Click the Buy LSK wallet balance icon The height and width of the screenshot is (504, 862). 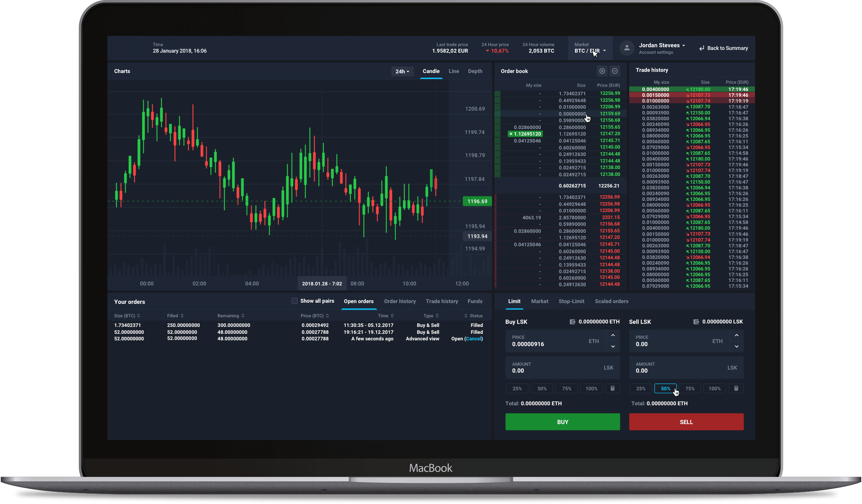(572, 322)
